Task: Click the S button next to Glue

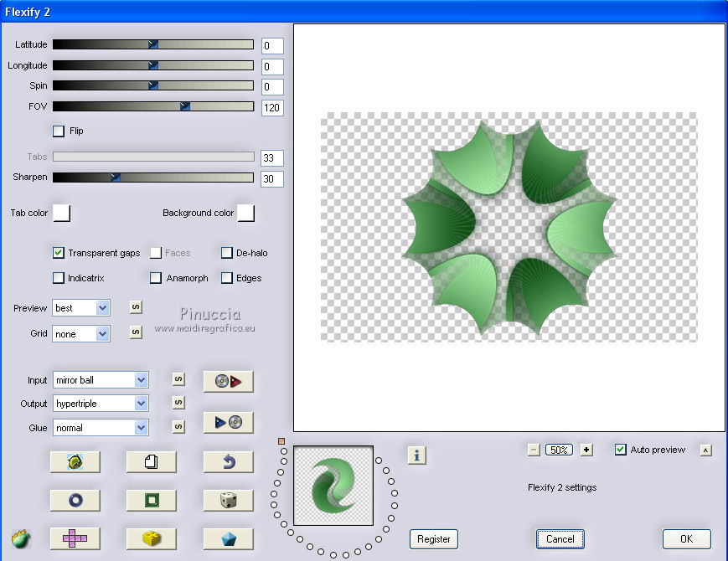Action: 178,426
